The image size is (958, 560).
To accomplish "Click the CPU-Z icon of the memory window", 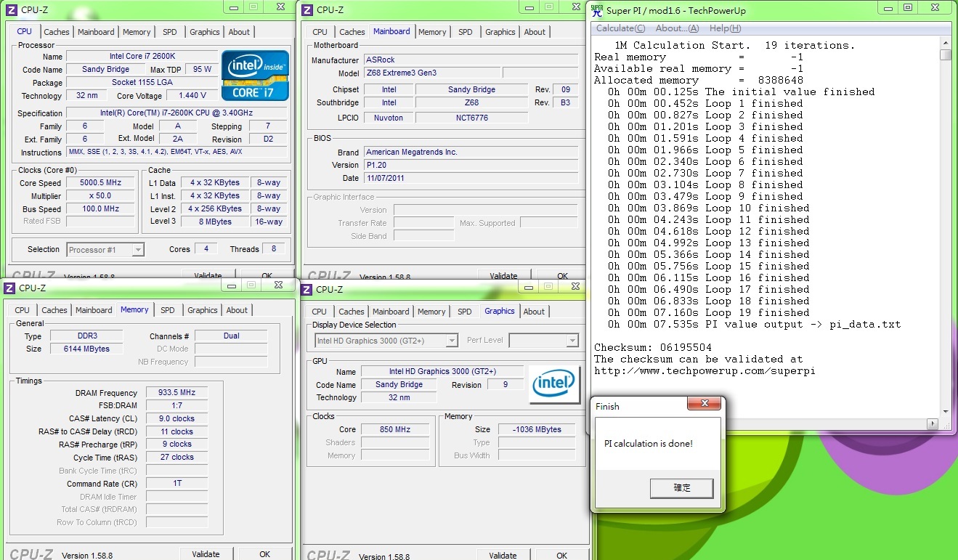I will point(9,288).
